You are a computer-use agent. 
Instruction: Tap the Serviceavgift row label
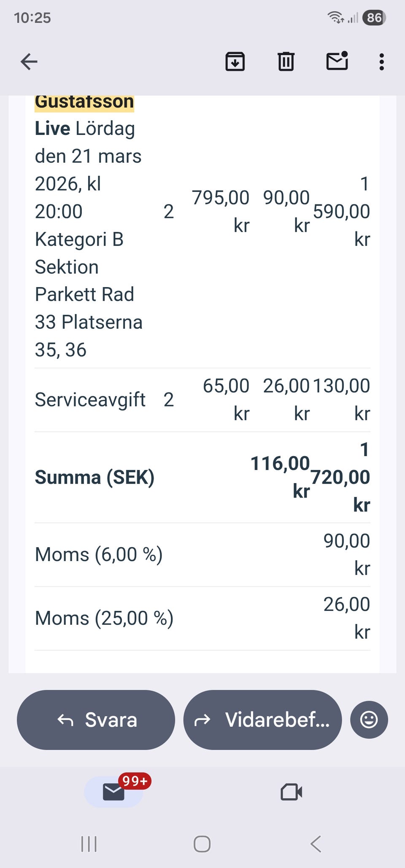click(x=90, y=400)
